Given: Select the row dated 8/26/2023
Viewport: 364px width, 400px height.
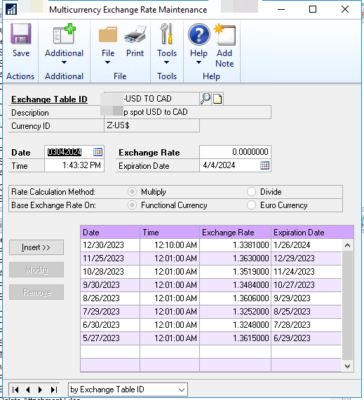Looking at the screenshot, I should click(211, 298).
